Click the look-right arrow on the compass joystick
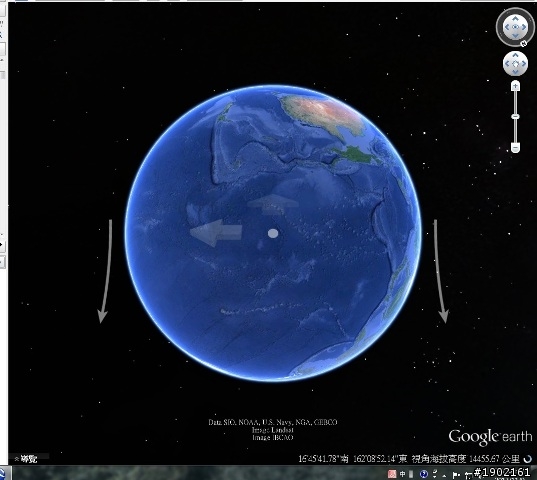 tap(524, 27)
